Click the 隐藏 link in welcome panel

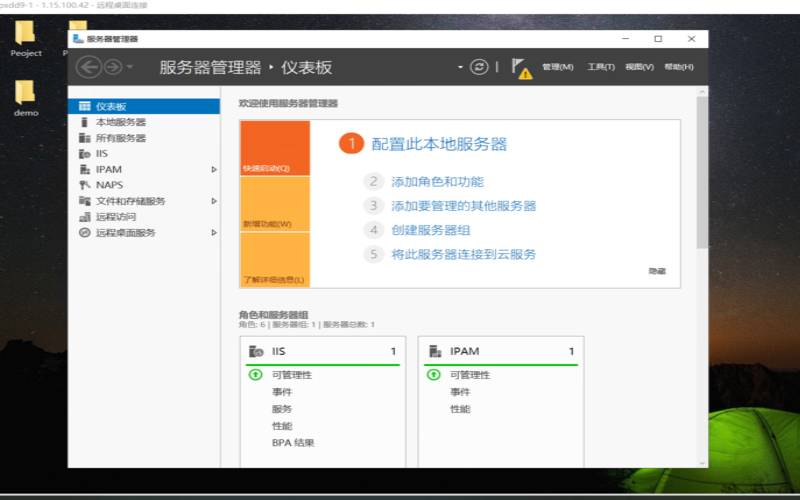tap(657, 271)
